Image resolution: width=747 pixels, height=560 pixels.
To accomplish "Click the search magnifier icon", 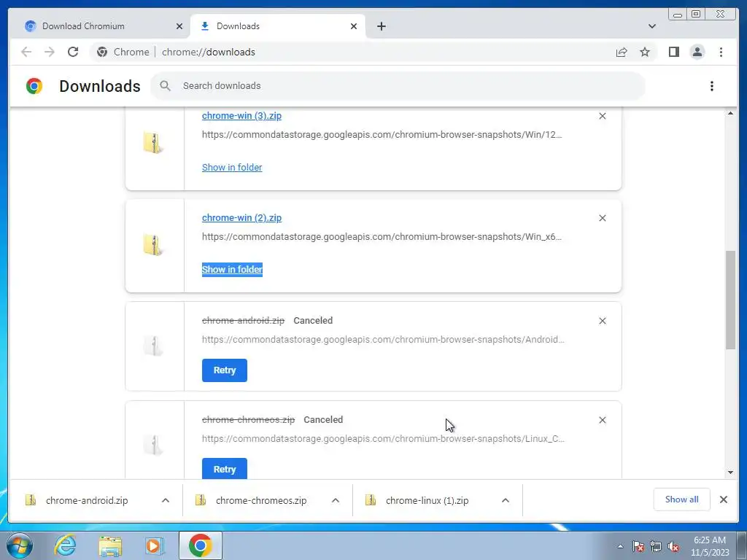I will 165,86.
